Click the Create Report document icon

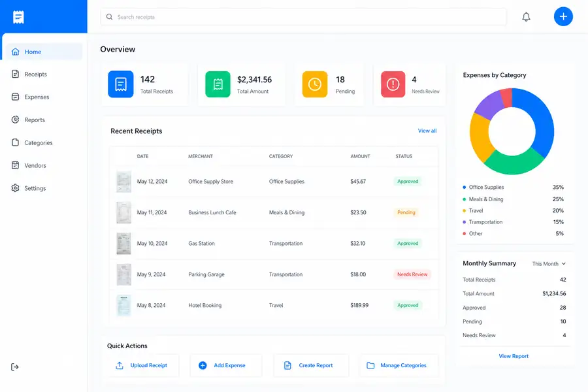287,365
